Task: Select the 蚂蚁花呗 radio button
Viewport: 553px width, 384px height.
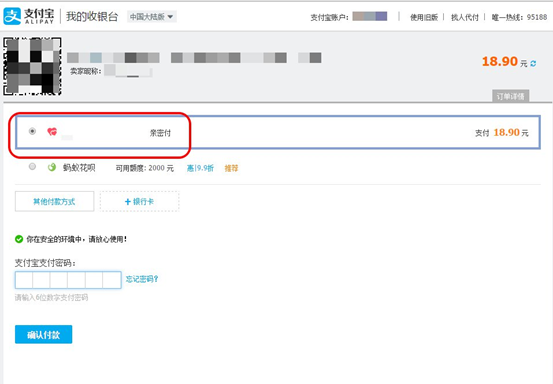Action: (32, 166)
